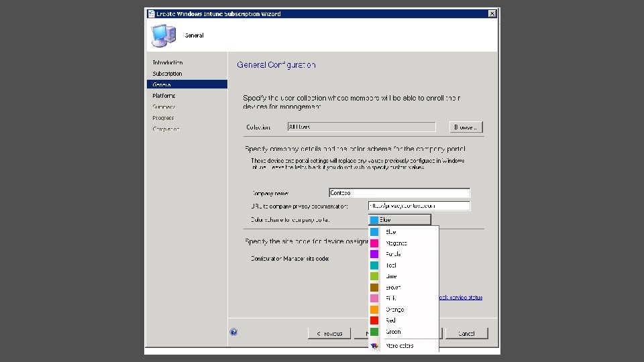Open the check service status link
The image size is (644, 362).
tap(460, 297)
